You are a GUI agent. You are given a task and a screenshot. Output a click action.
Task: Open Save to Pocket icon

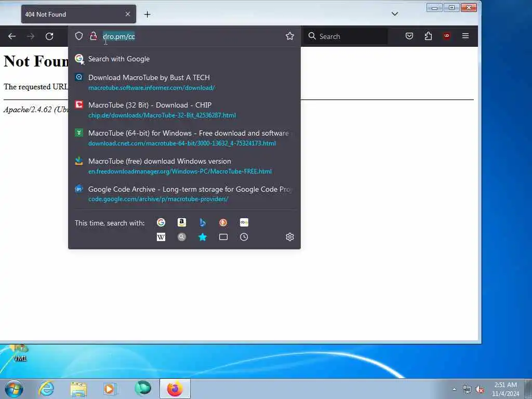coord(409,36)
